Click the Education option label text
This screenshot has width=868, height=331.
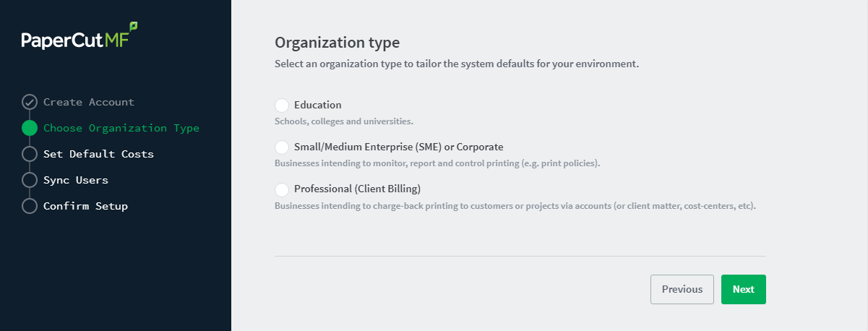pyautogui.click(x=318, y=106)
